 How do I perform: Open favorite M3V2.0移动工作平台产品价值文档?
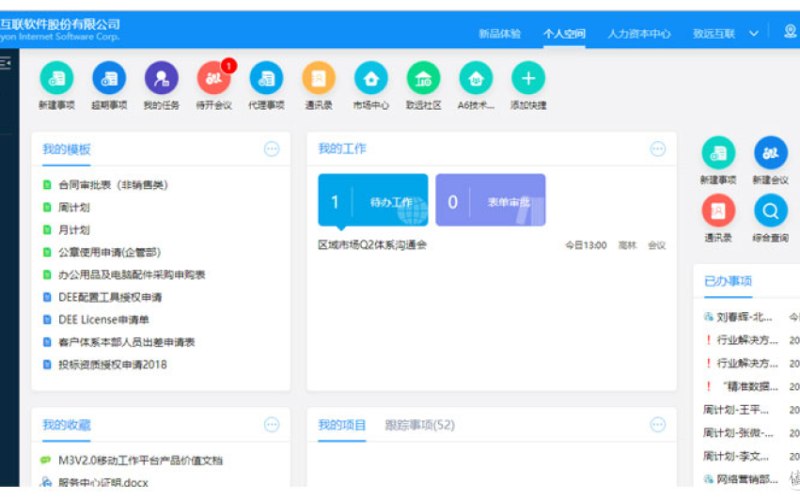(140, 460)
